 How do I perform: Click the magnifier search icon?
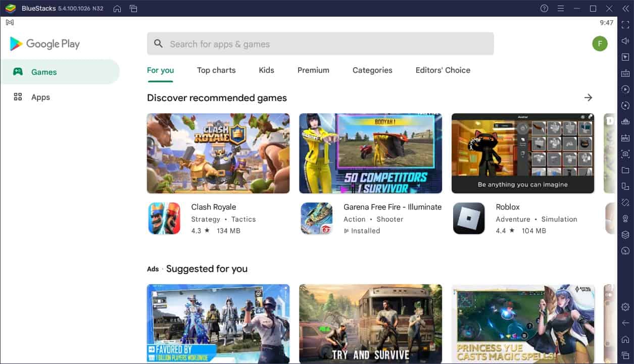click(159, 44)
